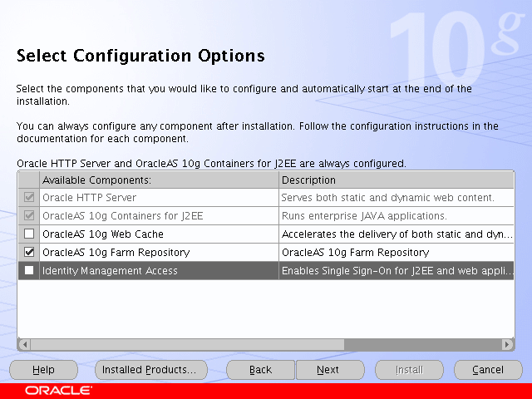Screen dimensions: 532x399
Task: Cancel the installation
Action: click(488, 369)
